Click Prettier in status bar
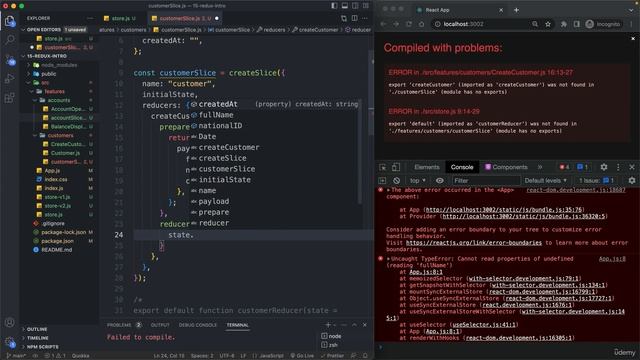640x360 pixels. click(332, 356)
